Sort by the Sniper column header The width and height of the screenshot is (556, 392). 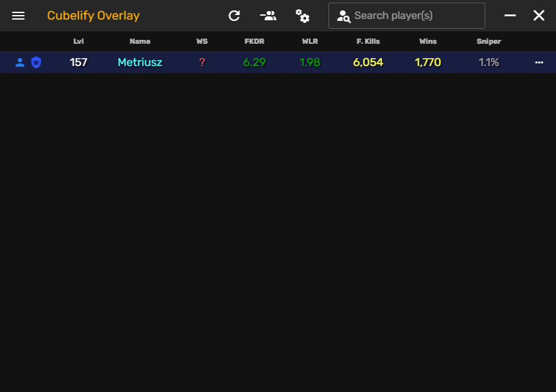(489, 41)
